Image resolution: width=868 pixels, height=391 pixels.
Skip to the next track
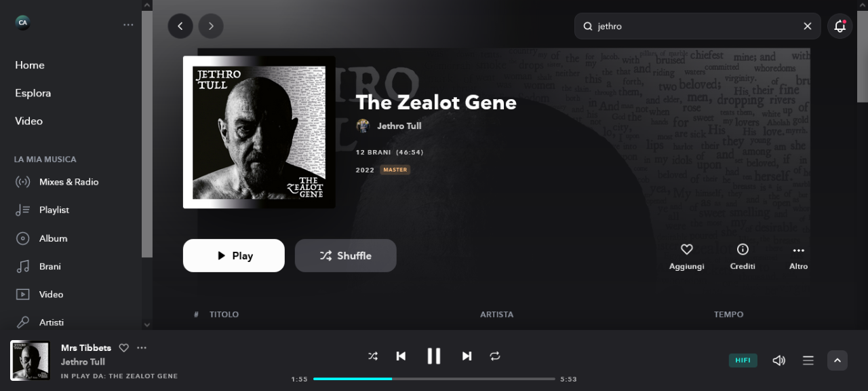click(467, 356)
